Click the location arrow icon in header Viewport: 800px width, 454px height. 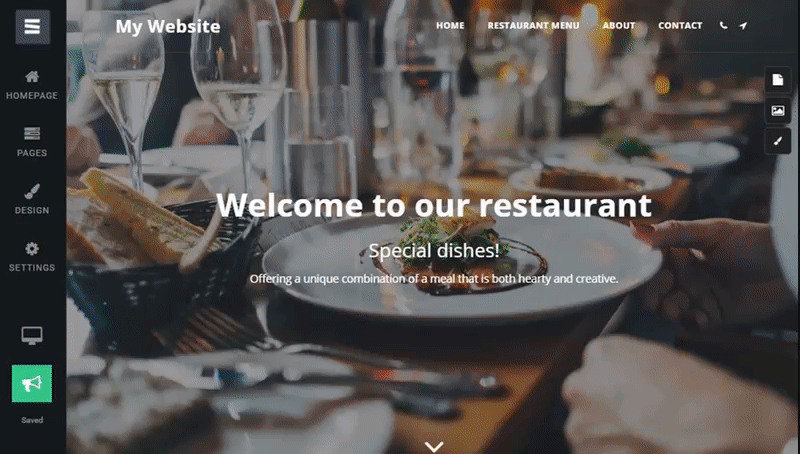(743, 25)
